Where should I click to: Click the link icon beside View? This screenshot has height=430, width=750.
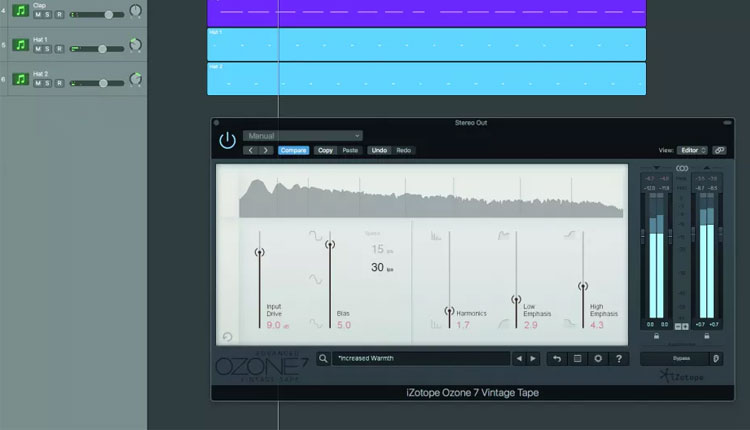[720, 150]
